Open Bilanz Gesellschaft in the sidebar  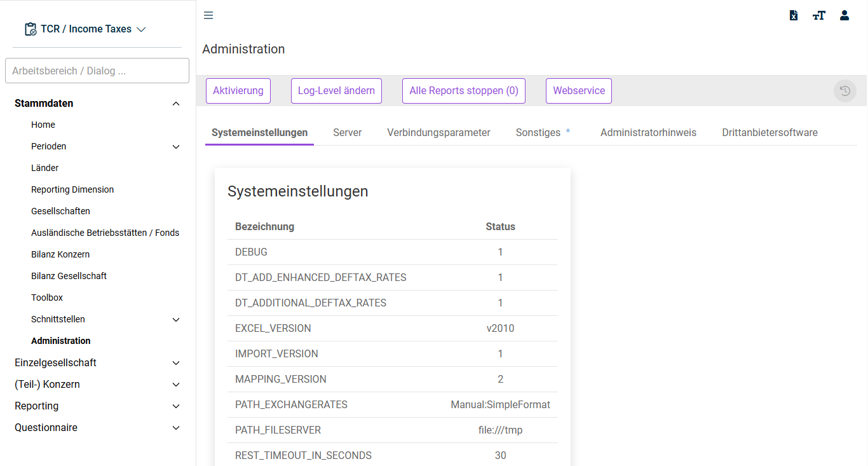coord(69,277)
